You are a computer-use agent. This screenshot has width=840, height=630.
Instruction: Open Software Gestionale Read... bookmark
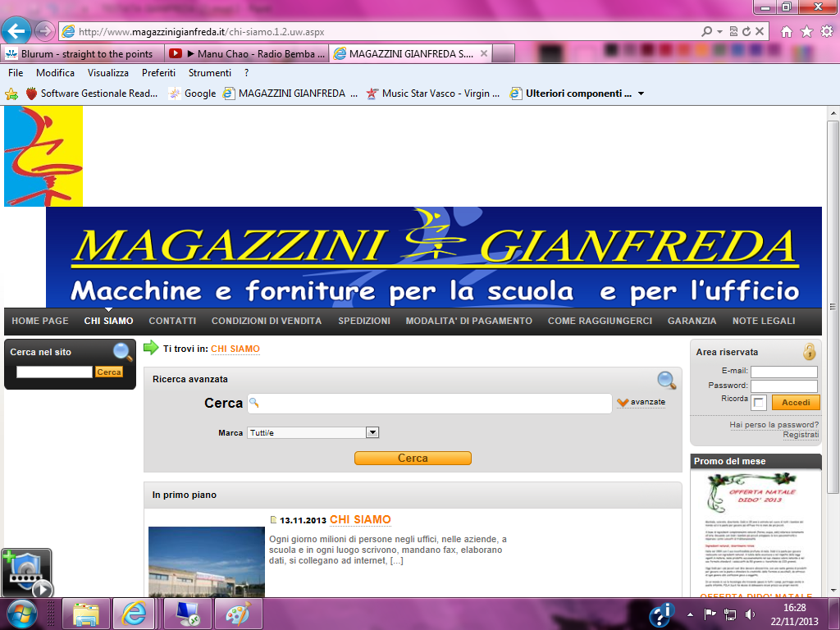pyautogui.click(x=92, y=94)
